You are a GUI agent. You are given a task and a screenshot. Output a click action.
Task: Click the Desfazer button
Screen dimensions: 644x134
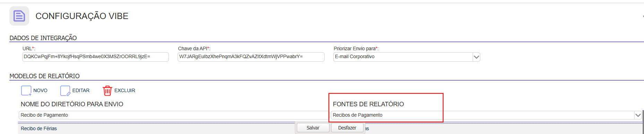347,128
